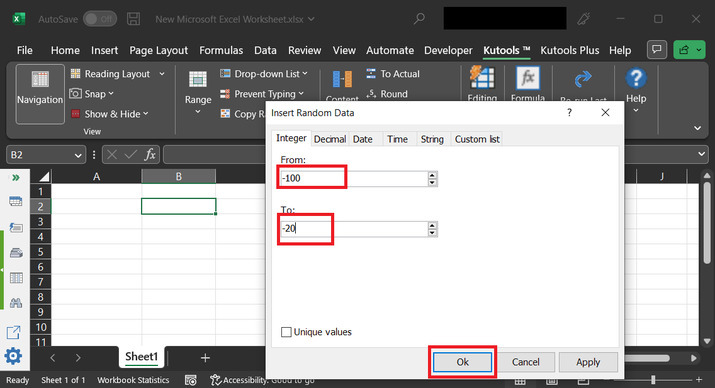Close the Insert Random Data dialog
This screenshot has height=388, width=715.
coord(605,113)
